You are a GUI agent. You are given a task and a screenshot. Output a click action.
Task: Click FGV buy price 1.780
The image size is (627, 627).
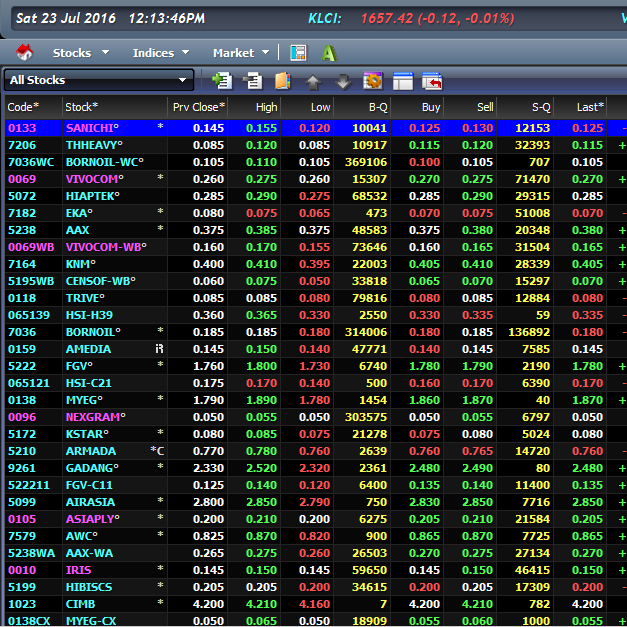(424, 366)
